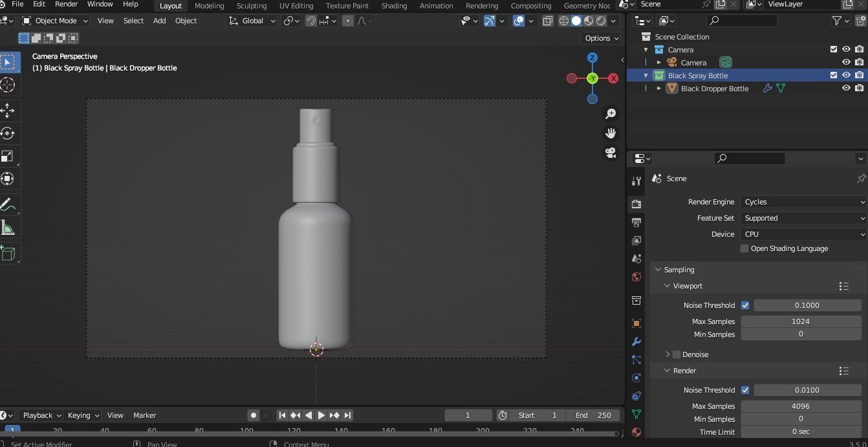Switch to UV Editing workspace tab
The image size is (868, 447).
(x=296, y=5)
